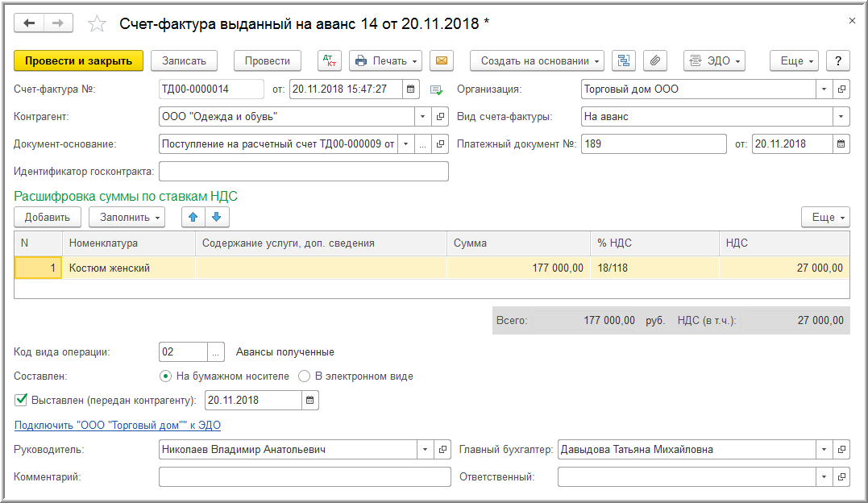Open Ответственный record via open icon

point(841,476)
